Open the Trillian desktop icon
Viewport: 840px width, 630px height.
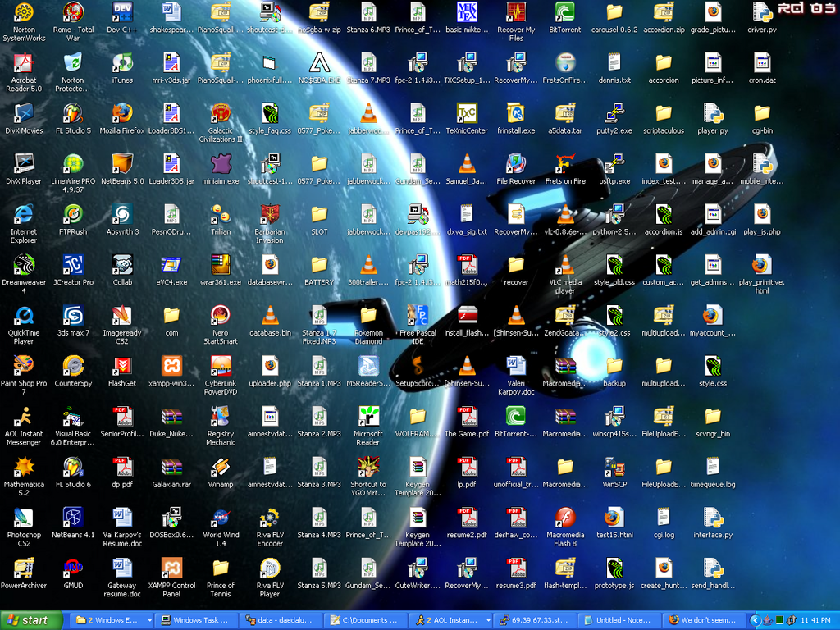pyautogui.click(x=221, y=220)
